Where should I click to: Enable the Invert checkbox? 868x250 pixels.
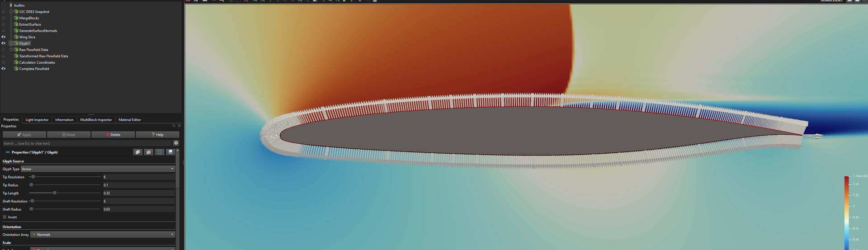click(x=5, y=217)
